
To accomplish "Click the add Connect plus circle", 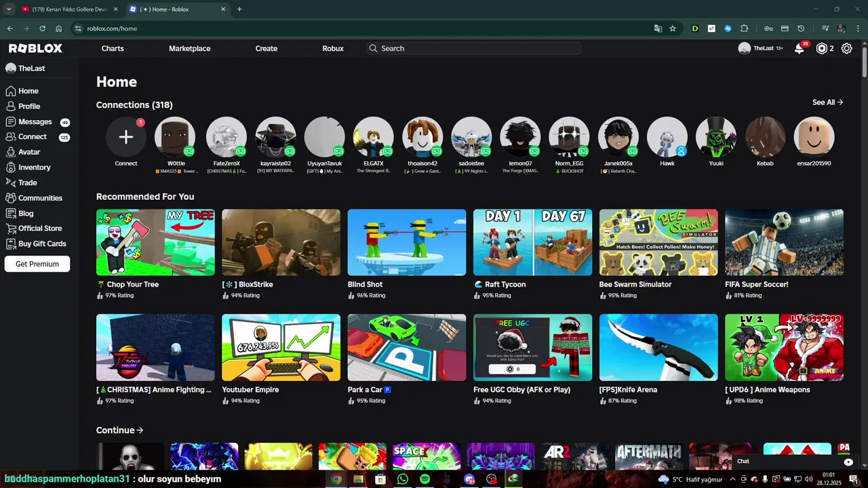I will 126,137.
